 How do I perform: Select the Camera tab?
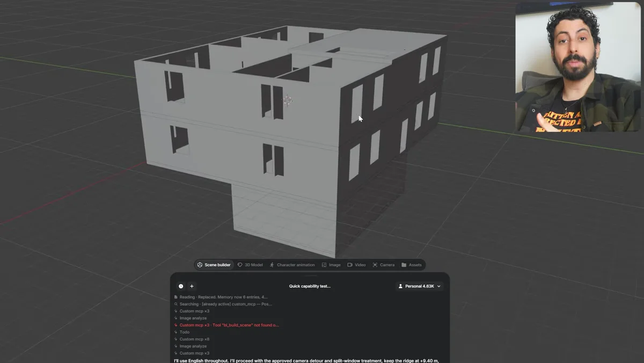pyautogui.click(x=383, y=265)
